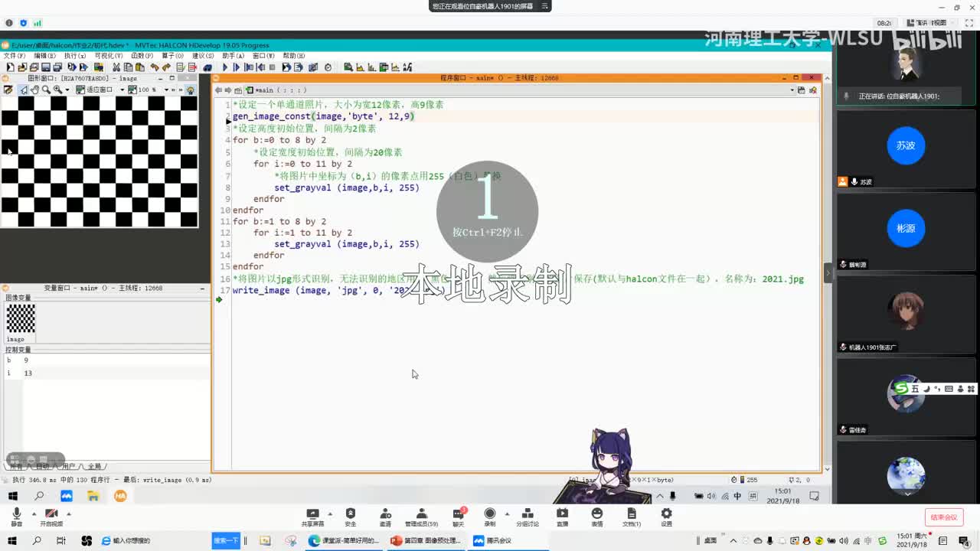Open the Chat icon in meeting toolbar
Viewport: 980px width, 551px height.
click(458, 517)
